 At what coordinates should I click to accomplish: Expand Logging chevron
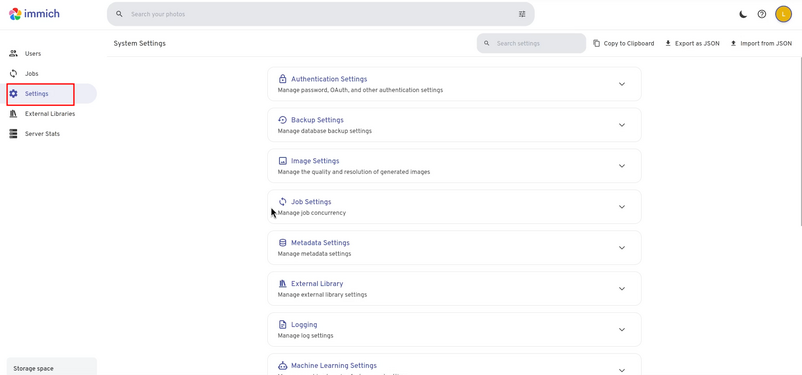coord(622,329)
